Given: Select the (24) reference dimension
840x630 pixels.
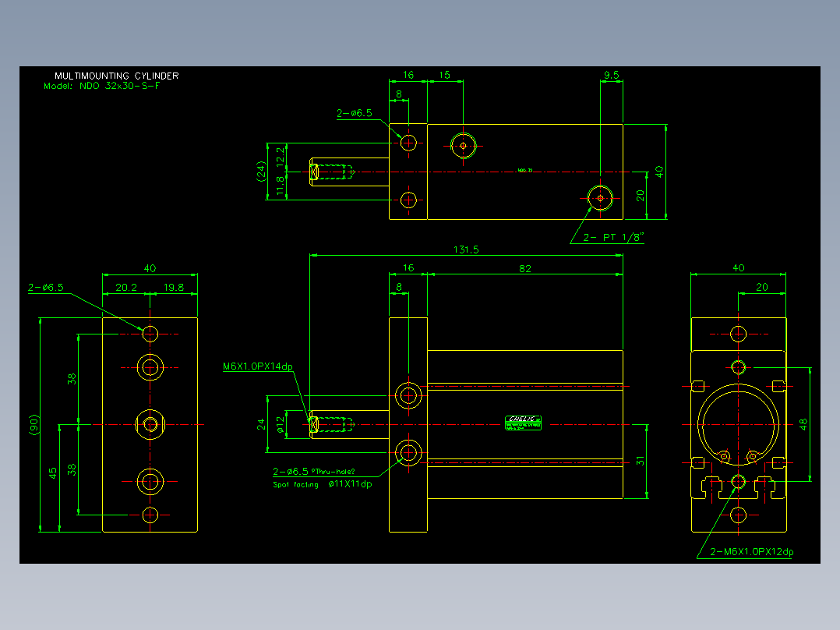Looking at the screenshot, I should click(x=262, y=172).
